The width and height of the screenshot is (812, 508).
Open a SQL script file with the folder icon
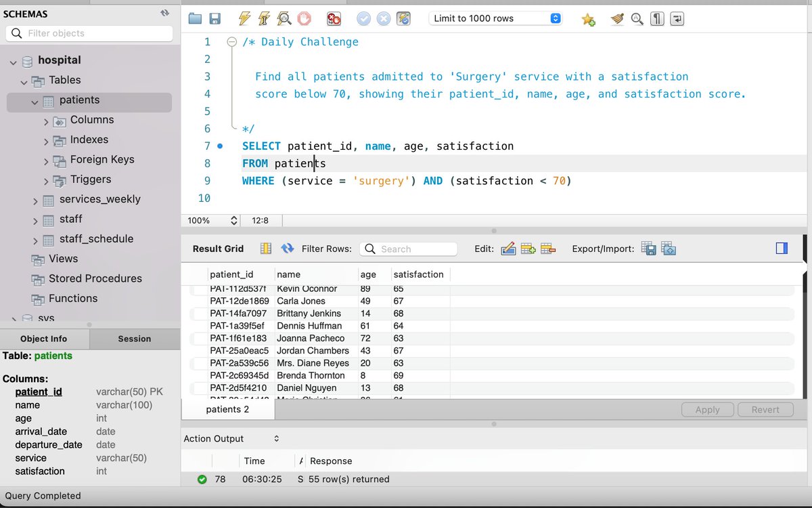pos(195,19)
